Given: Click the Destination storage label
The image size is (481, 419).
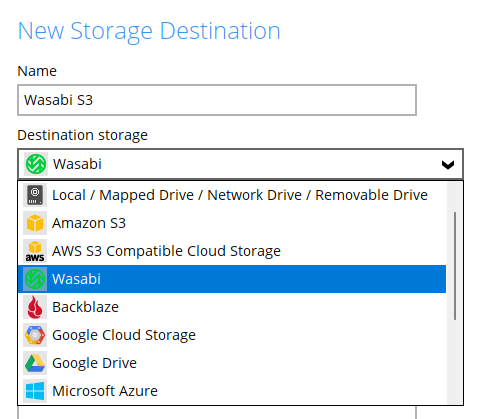Looking at the screenshot, I should click(x=82, y=135).
